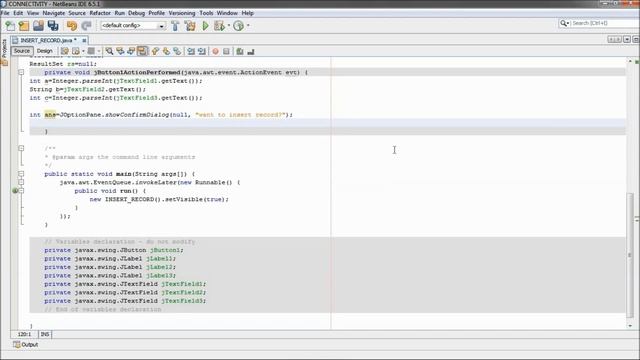The width and height of the screenshot is (640, 360).
Task: Click the Find Next Occurrence icon
Action: pos(131,51)
